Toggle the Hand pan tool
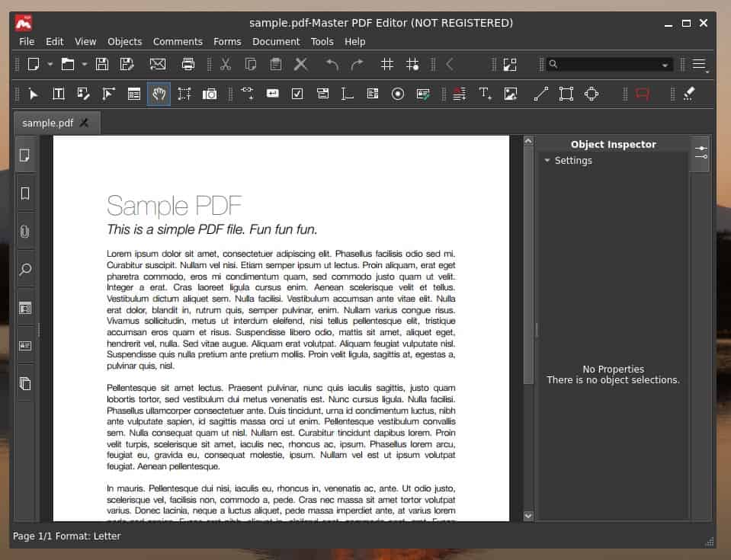Viewport: 731px width, 560px height. pyautogui.click(x=159, y=94)
